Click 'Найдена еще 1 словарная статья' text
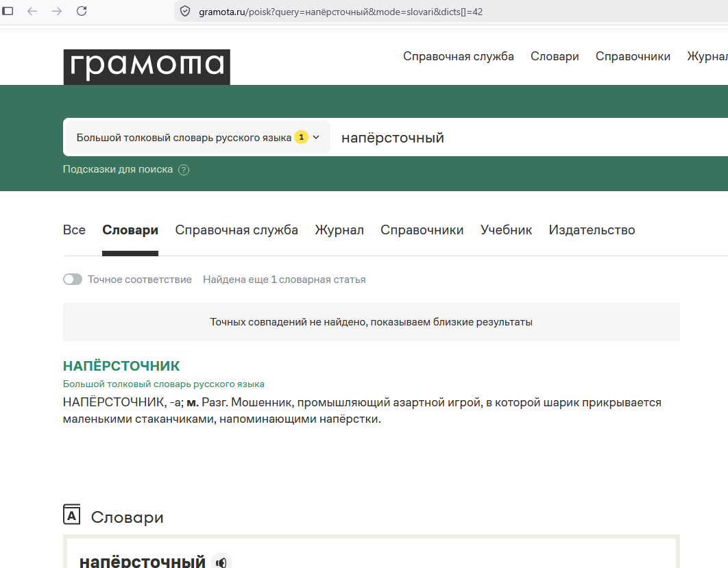Viewport: 728px width, 568px height. click(284, 280)
